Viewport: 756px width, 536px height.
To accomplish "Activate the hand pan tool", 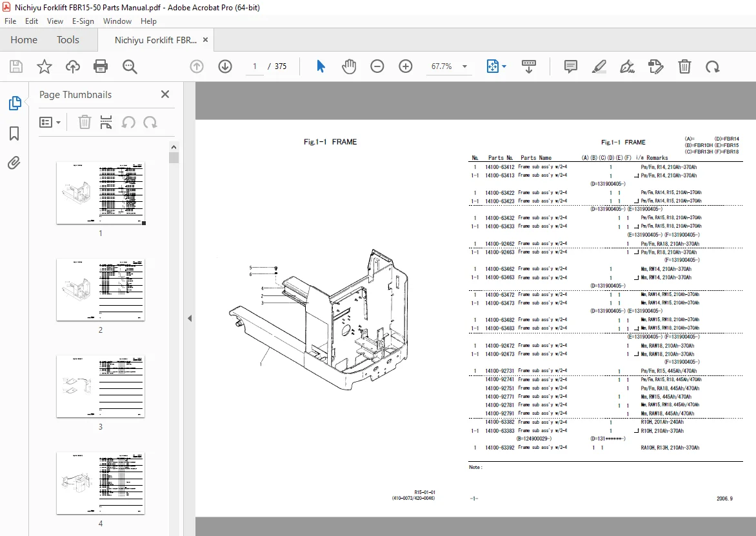I will 349,66.
